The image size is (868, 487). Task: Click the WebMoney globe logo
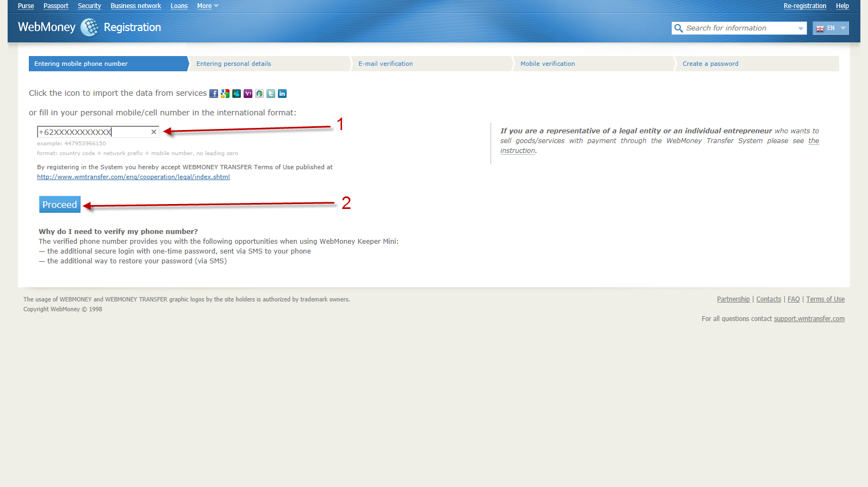pos(89,27)
